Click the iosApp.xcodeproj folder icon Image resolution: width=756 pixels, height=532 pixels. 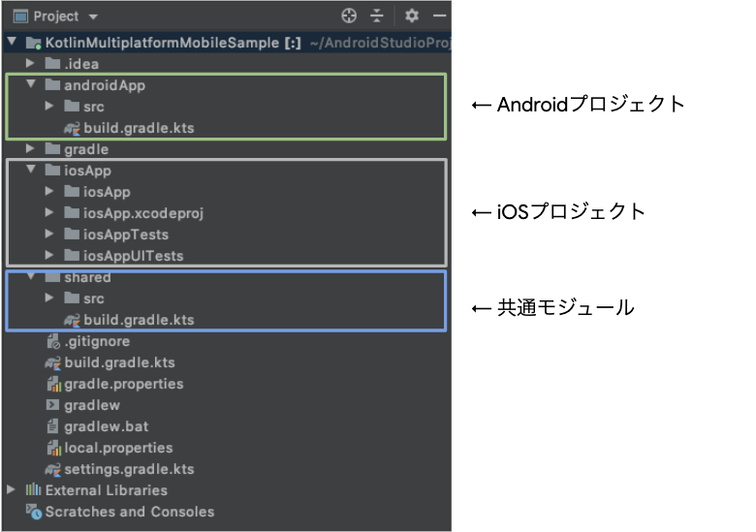[72, 212]
